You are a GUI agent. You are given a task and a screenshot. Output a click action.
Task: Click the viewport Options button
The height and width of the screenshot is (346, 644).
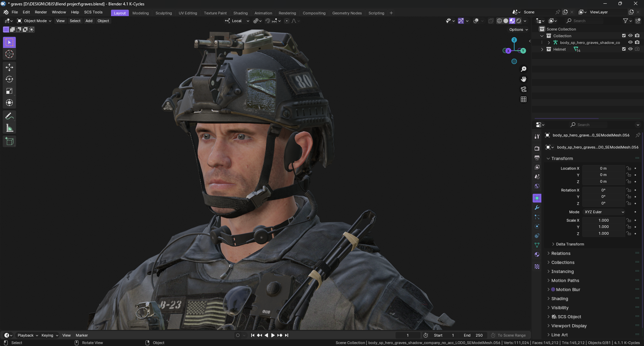coord(519,30)
